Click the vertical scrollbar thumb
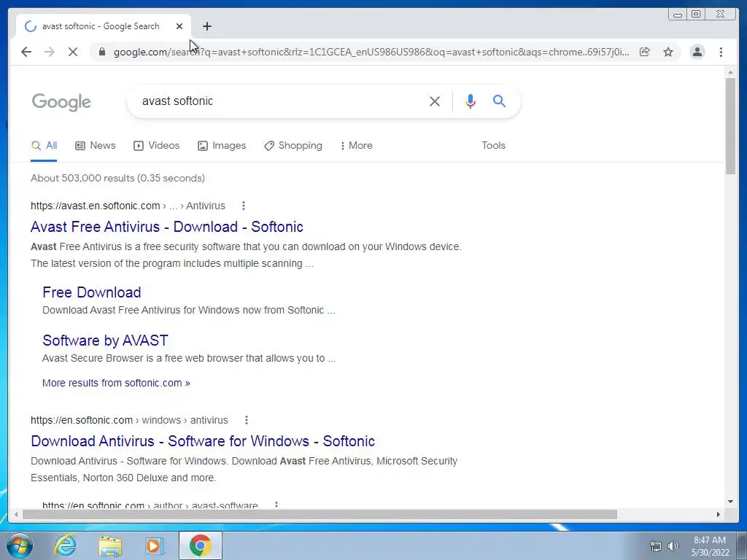The image size is (747, 560). click(730, 126)
